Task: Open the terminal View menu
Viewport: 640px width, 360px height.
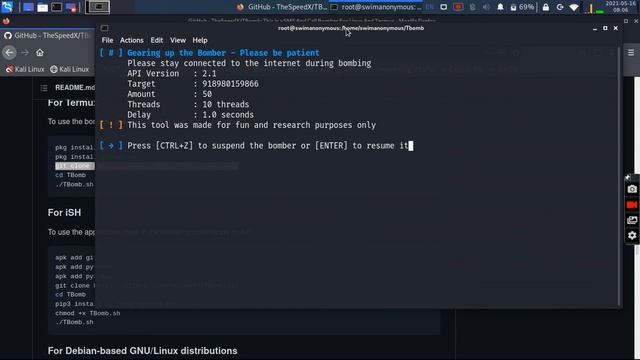Action: tap(178, 40)
